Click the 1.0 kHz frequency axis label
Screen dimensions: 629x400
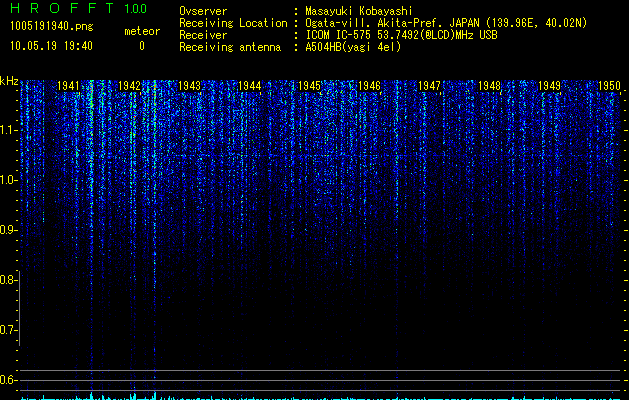8,180
